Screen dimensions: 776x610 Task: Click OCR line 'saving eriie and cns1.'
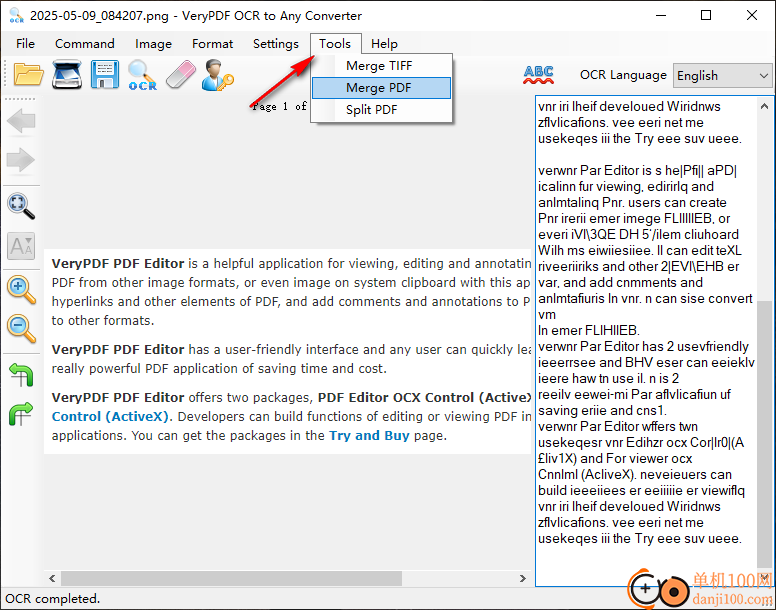(x=602, y=411)
